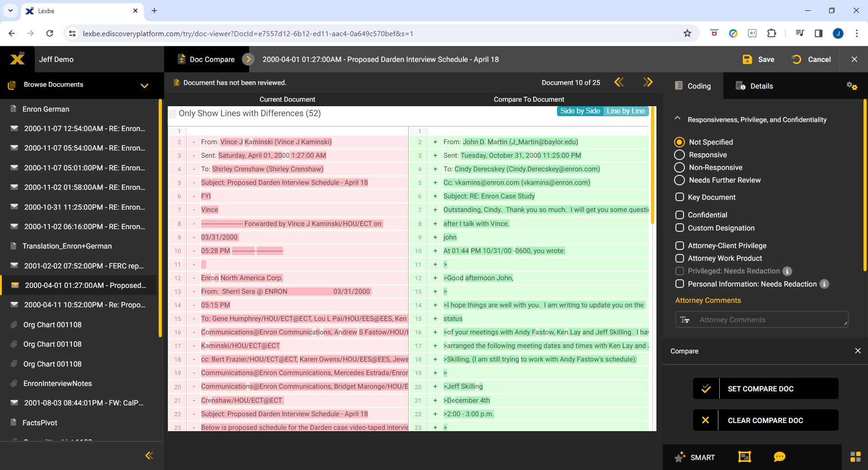Enable the Attorney-Client Privilege checkbox
Screen dimensions: 868x470
[x=679, y=245]
